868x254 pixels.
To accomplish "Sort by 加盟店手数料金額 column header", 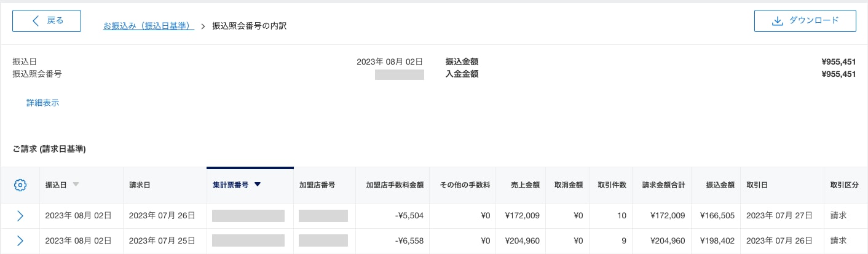I will [x=395, y=185].
